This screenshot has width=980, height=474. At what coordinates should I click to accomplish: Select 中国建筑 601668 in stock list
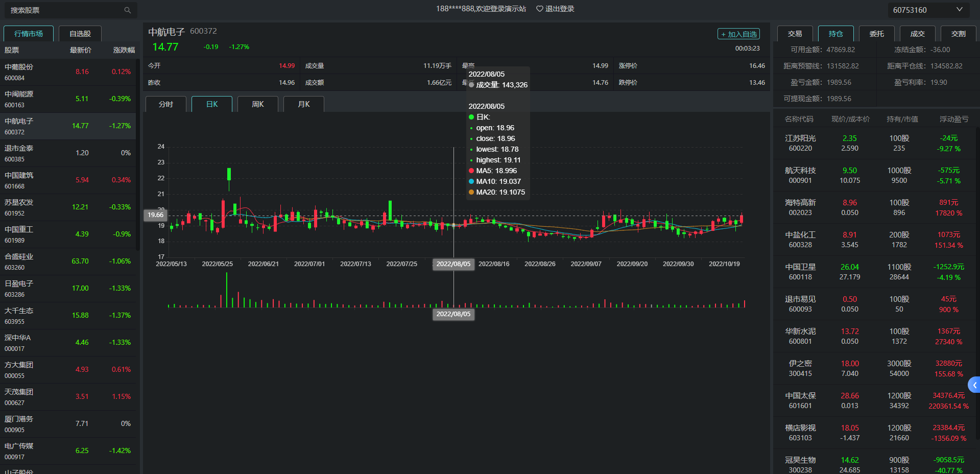pos(68,180)
